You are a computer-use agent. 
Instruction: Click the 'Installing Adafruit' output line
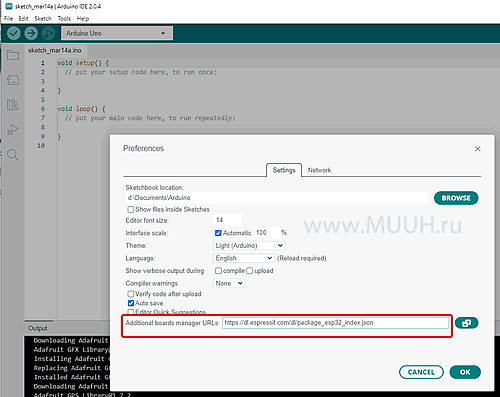72,359
